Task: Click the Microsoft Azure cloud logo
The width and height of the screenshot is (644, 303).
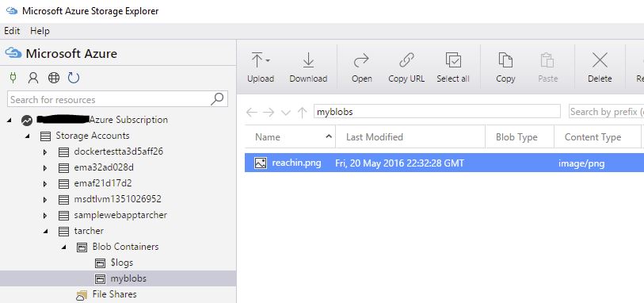Action: [x=13, y=53]
